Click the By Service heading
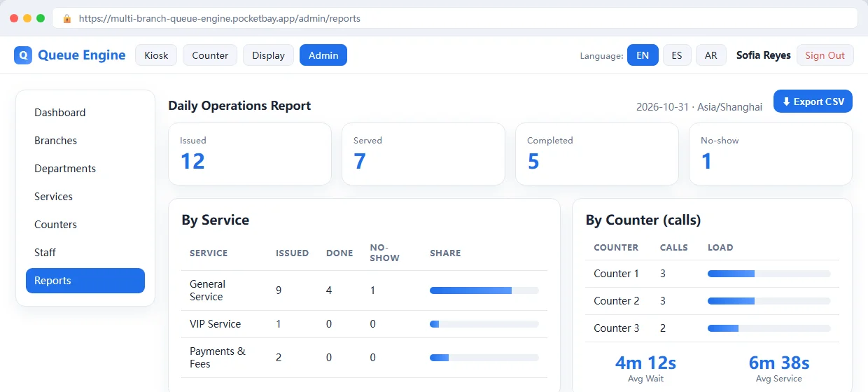The height and width of the screenshot is (392, 868). tap(216, 220)
